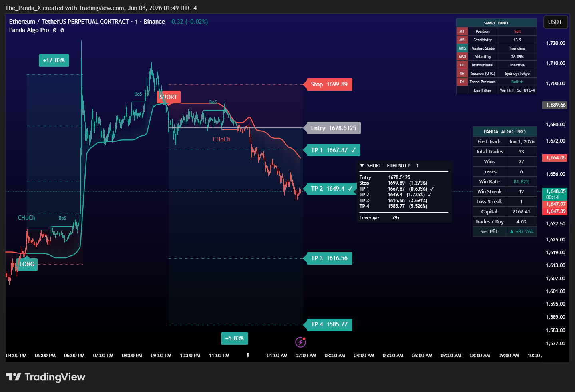Click the Entry 1678.5125 label
Image resolution: width=575 pixels, height=392 pixels.
[334, 128]
